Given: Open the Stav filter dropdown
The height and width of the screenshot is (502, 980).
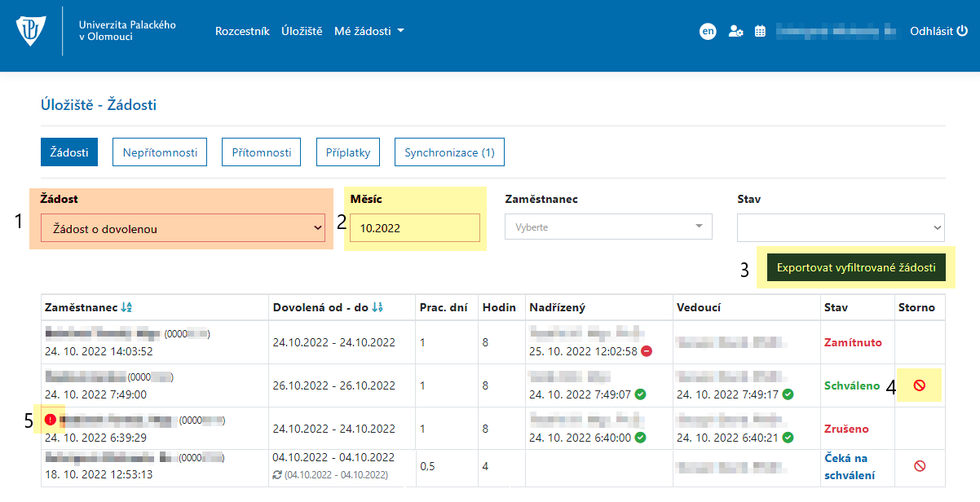Looking at the screenshot, I should tap(841, 228).
